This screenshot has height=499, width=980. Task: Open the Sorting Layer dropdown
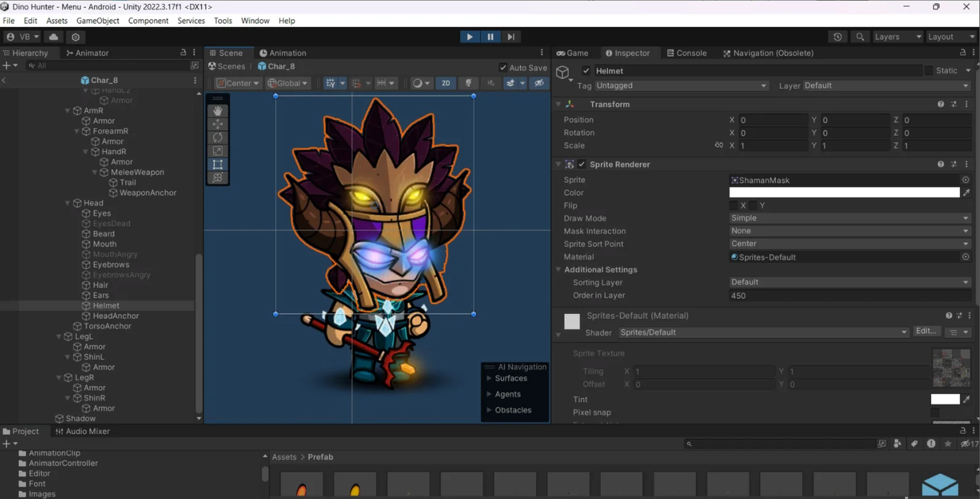pos(850,282)
